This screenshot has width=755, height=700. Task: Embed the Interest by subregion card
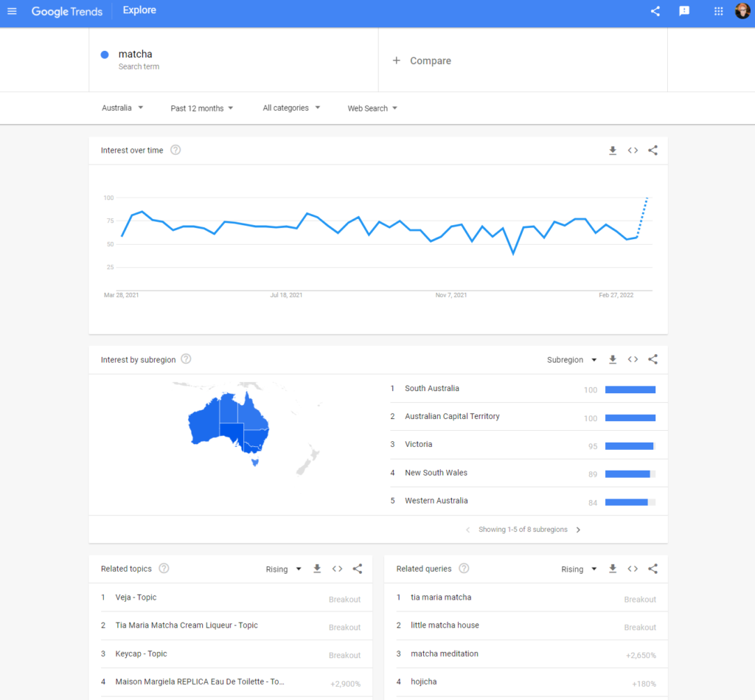click(633, 359)
